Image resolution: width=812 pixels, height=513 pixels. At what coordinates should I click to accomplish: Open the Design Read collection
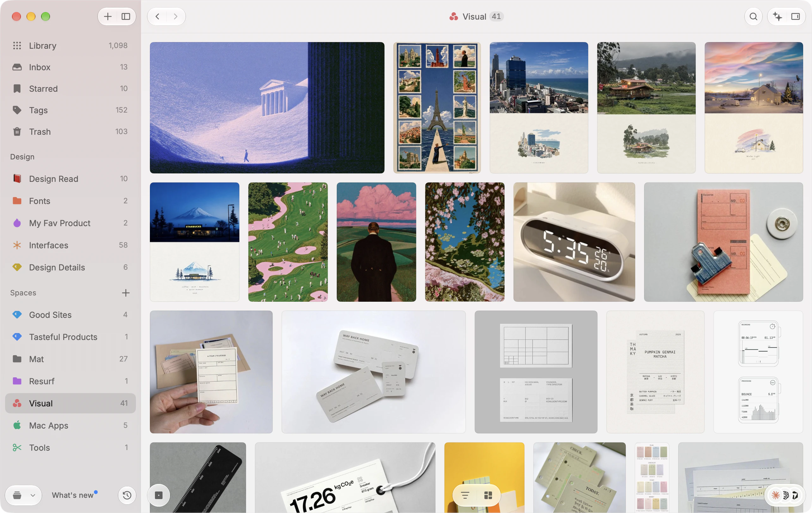click(70, 179)
